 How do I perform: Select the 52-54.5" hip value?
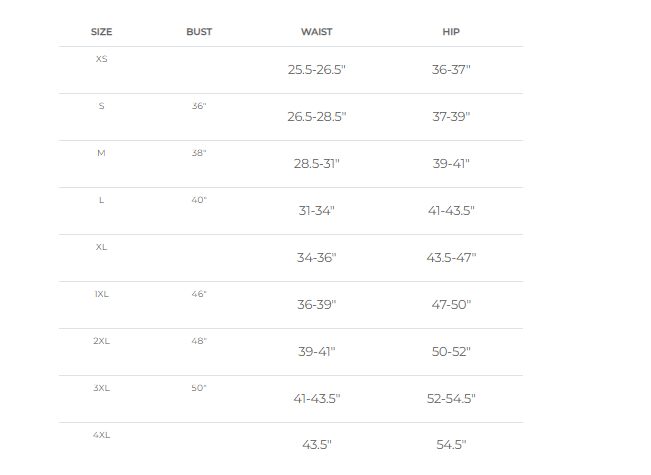451,399
